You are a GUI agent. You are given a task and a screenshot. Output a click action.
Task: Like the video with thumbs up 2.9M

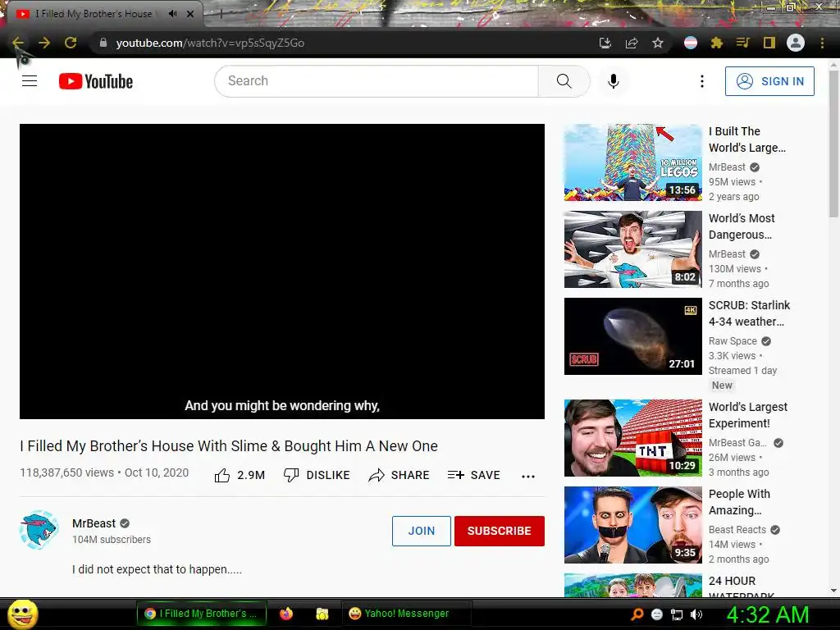[x=240, y=475]
